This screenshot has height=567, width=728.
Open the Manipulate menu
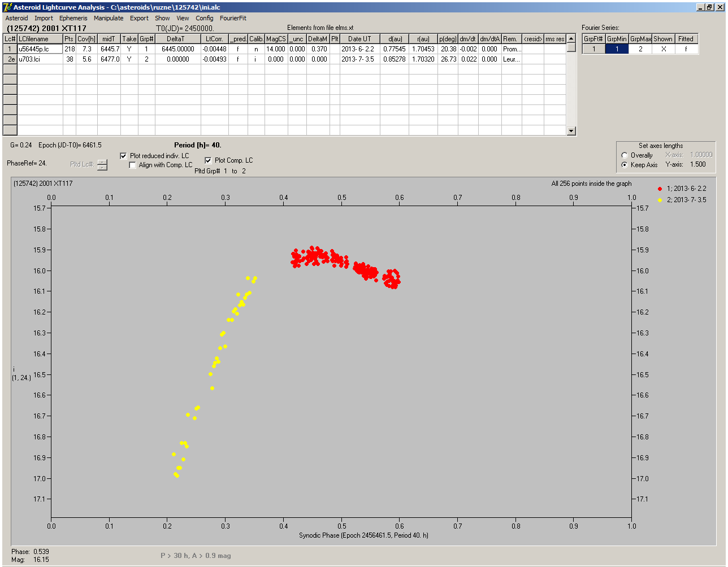click(109, 18)
